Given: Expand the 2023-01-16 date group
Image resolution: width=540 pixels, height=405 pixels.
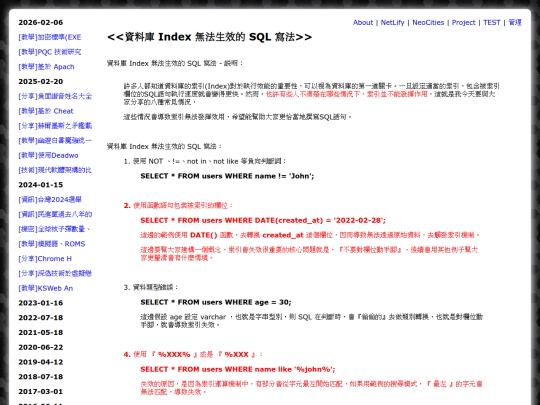Looking at the screenshot, I should click(x=41, y=303).
